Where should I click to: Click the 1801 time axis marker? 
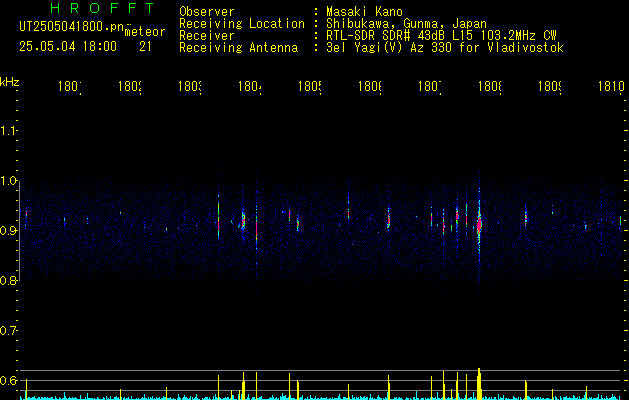point(70,86)
